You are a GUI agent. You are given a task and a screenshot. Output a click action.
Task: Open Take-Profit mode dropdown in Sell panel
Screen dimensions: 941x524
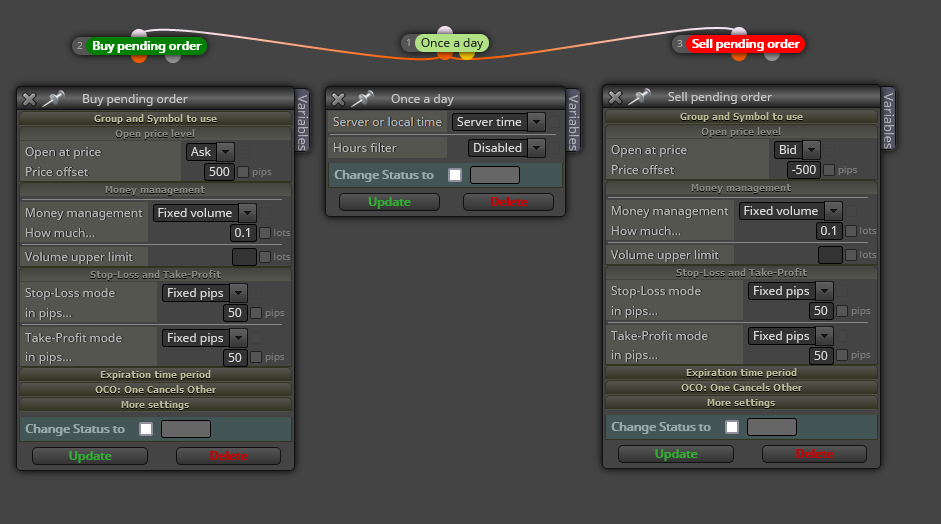click(x=790, y=336)
